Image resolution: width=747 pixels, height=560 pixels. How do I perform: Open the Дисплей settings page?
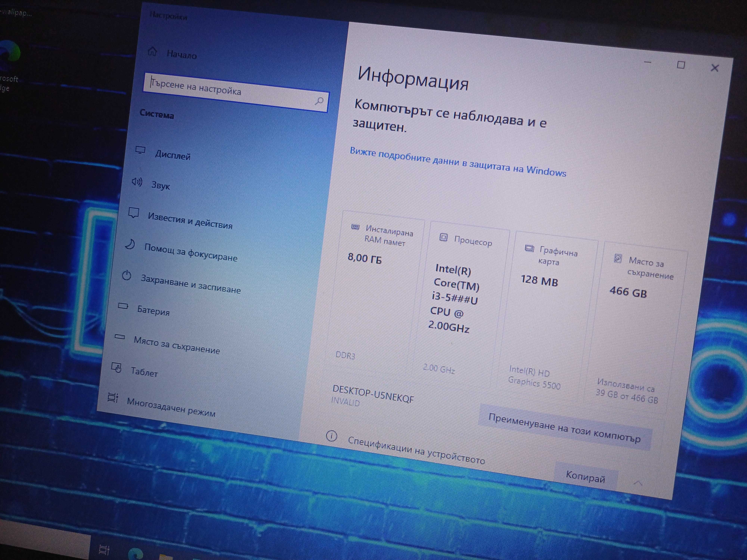(173, 156)
